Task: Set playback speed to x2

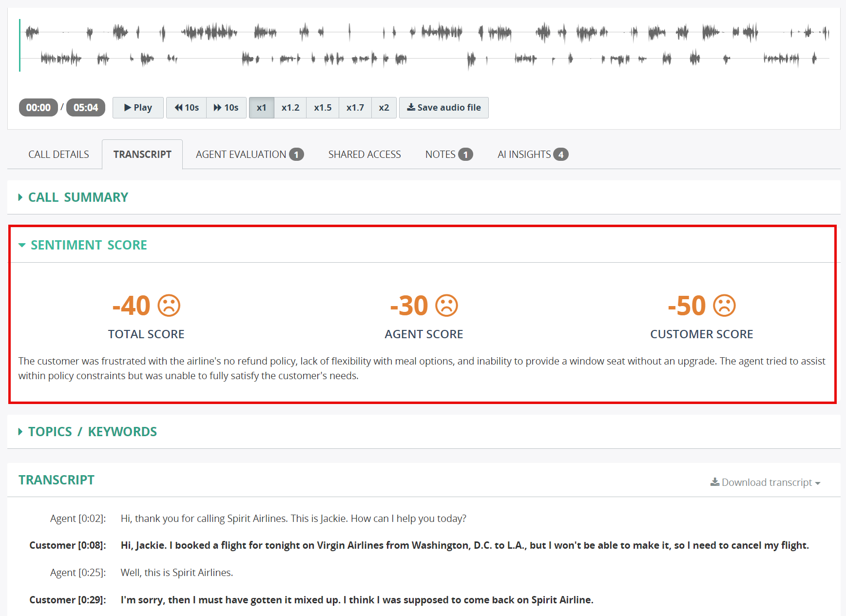Action: point(384,108)
